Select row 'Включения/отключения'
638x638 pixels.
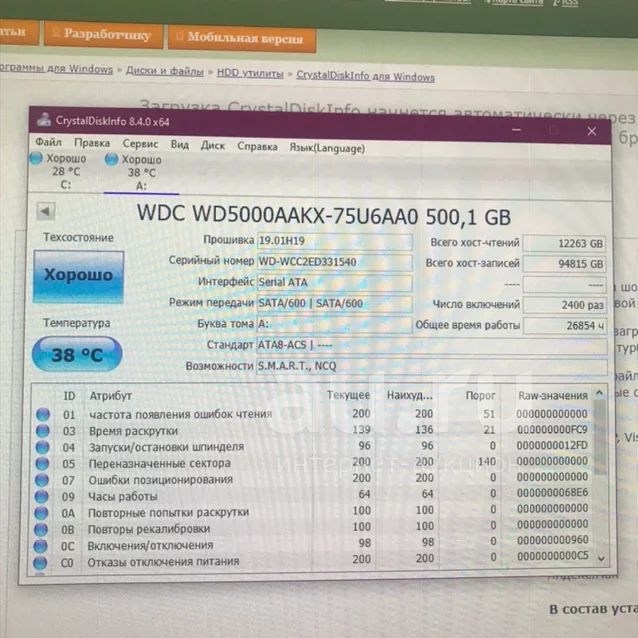coord(313,544)
